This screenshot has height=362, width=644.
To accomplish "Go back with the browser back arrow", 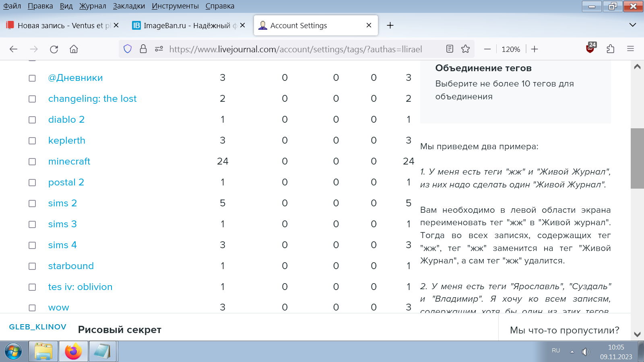I will coord(13,49).
